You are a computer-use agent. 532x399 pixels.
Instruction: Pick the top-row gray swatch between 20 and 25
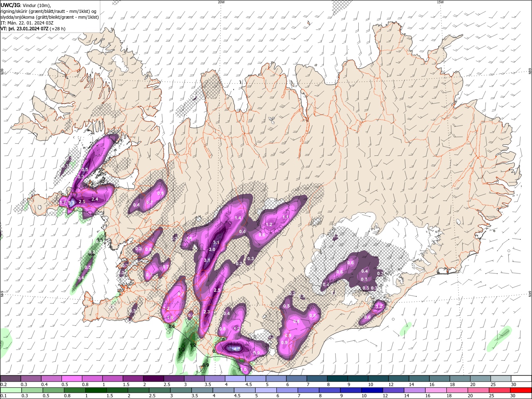pyautogui.click(x=480, y=379)
